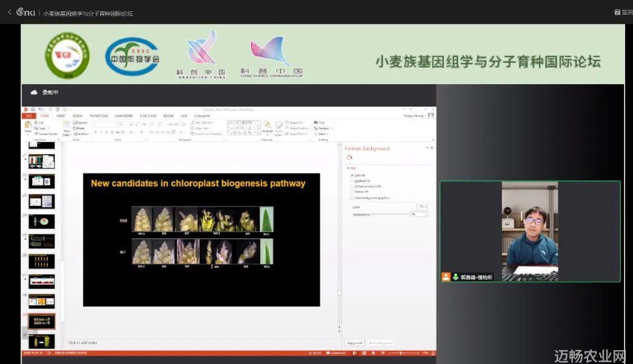This screenshot has height=364, width=633.
Task: Click the participant's microphone icon
Action: (x=455, y=277)
